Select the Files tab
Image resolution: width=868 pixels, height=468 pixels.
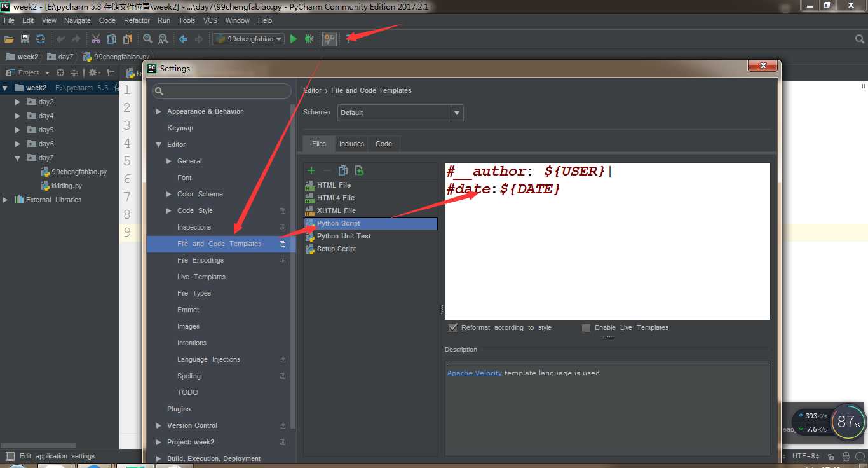coord(319,144)
